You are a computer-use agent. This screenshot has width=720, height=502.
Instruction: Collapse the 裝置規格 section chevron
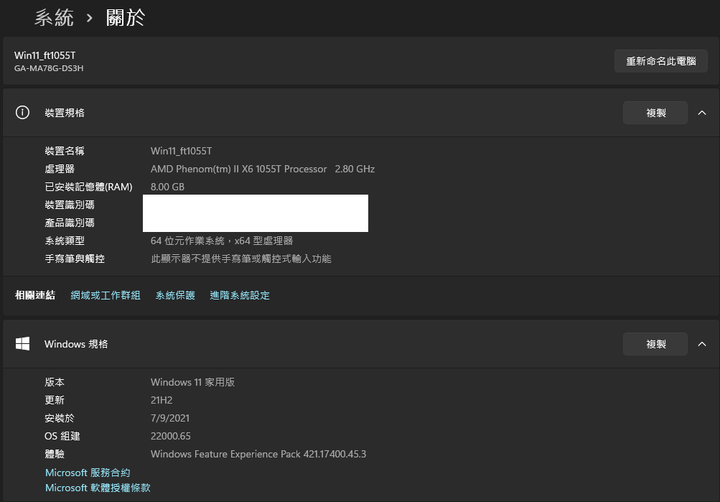pyautogui.click(x=702, y=113)
